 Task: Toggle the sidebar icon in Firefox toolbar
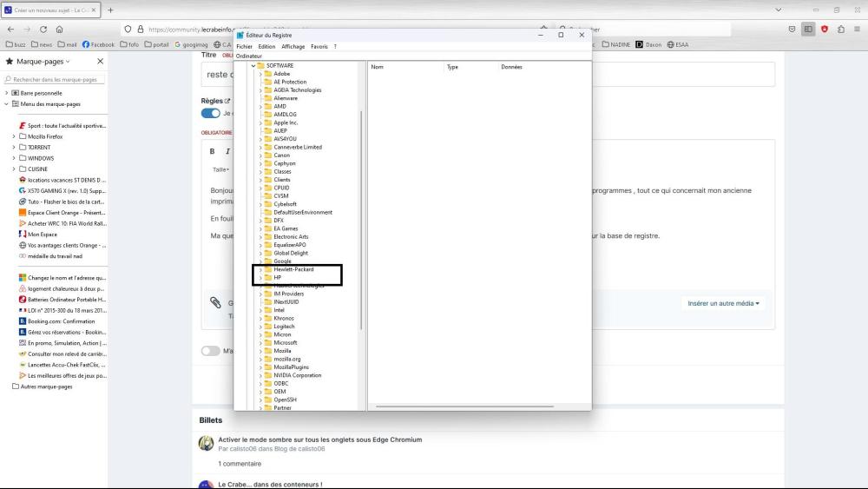pyautogui.click(x=808, y=30)
